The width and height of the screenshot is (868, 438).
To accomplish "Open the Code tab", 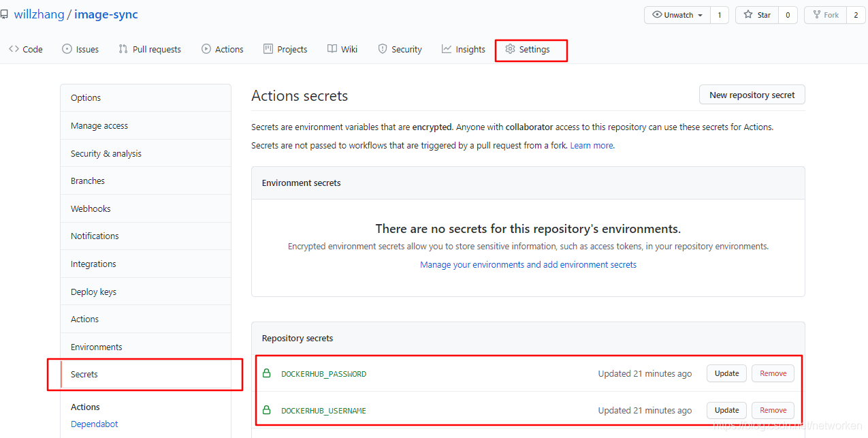I will point(26,49).
